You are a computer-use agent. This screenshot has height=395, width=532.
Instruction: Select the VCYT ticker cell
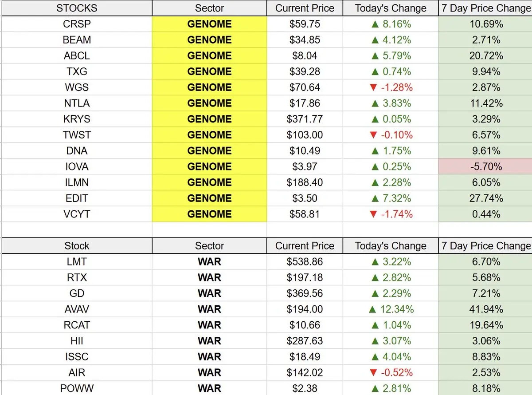(x=77, y=214)
